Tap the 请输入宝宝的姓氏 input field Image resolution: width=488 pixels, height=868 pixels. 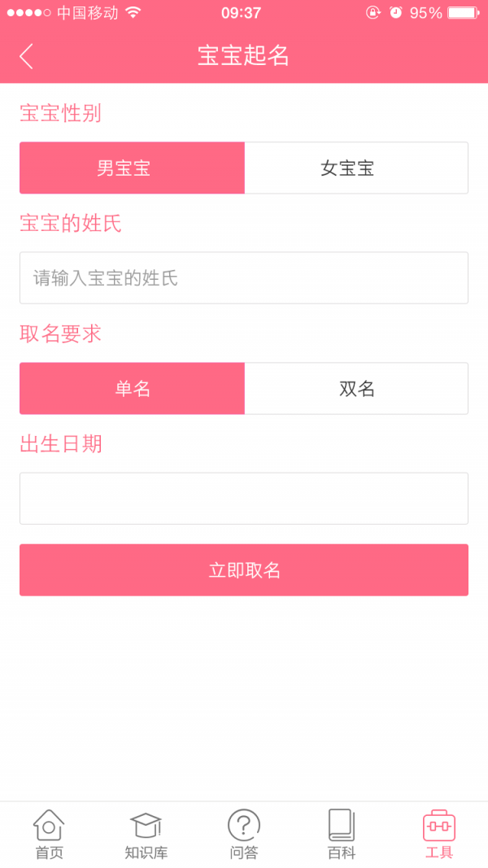click(244, 277)
